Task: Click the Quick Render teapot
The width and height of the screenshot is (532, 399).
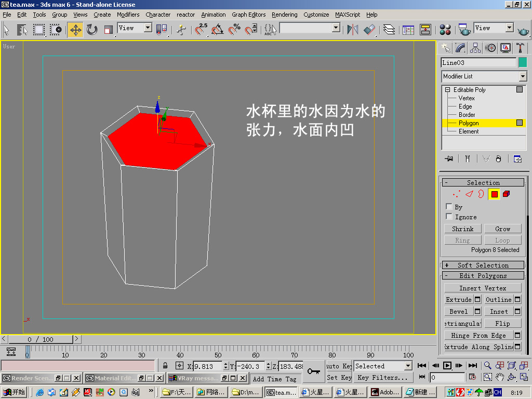Action: (x=523, y=31)
